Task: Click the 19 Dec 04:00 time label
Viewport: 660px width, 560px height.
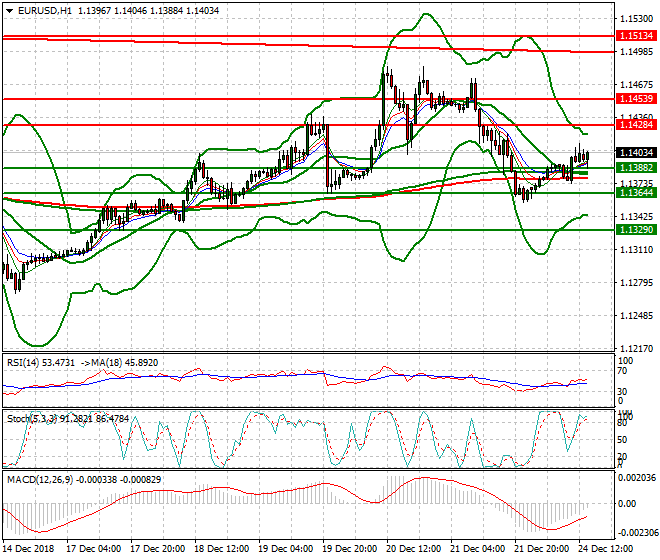Action: pos(285,549)
